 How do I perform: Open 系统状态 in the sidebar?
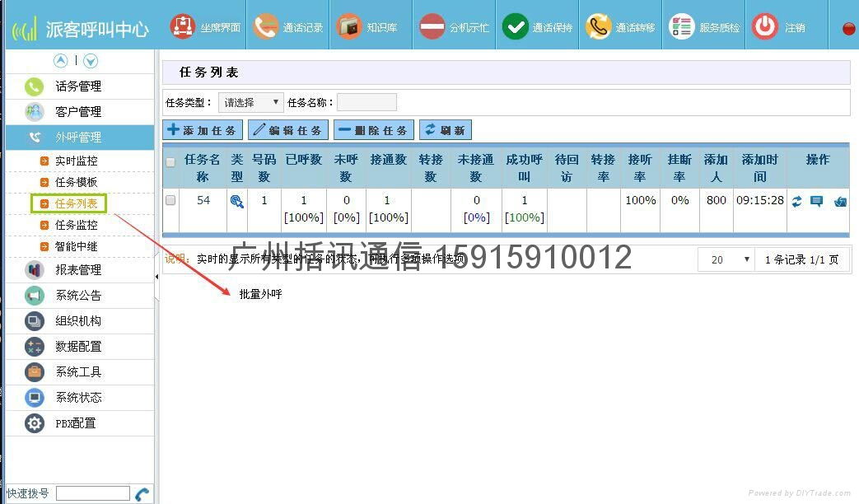80,398
